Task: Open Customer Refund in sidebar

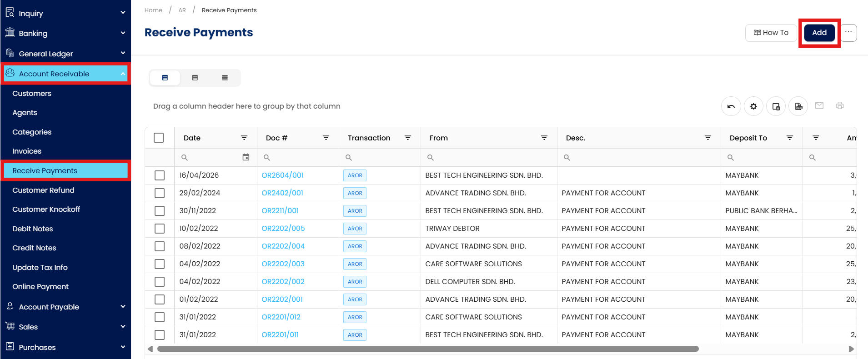Action: pos(43,190)
